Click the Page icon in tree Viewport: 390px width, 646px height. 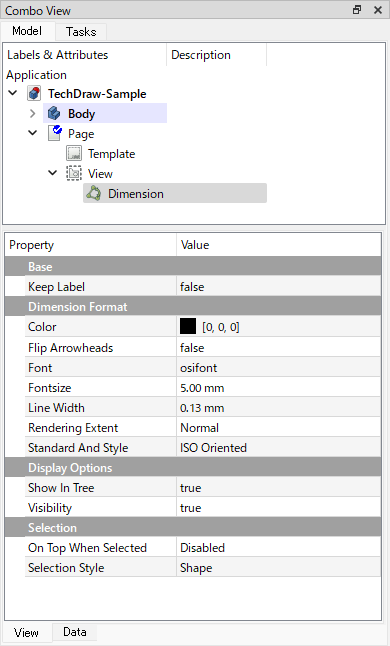pos(55,133)
